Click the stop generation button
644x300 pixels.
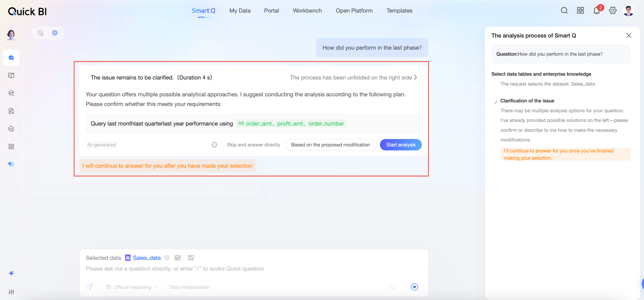point(414,287)
